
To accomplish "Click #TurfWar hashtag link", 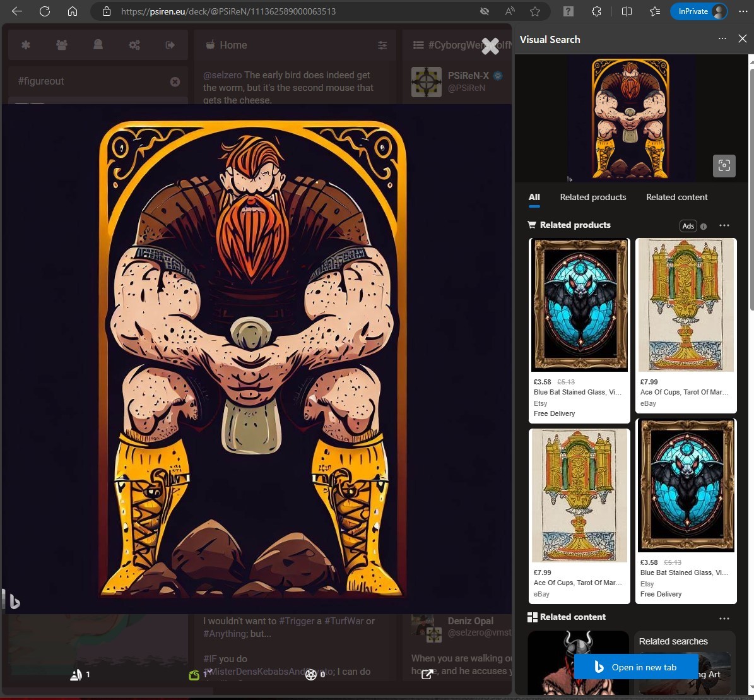I will [345, 621].
